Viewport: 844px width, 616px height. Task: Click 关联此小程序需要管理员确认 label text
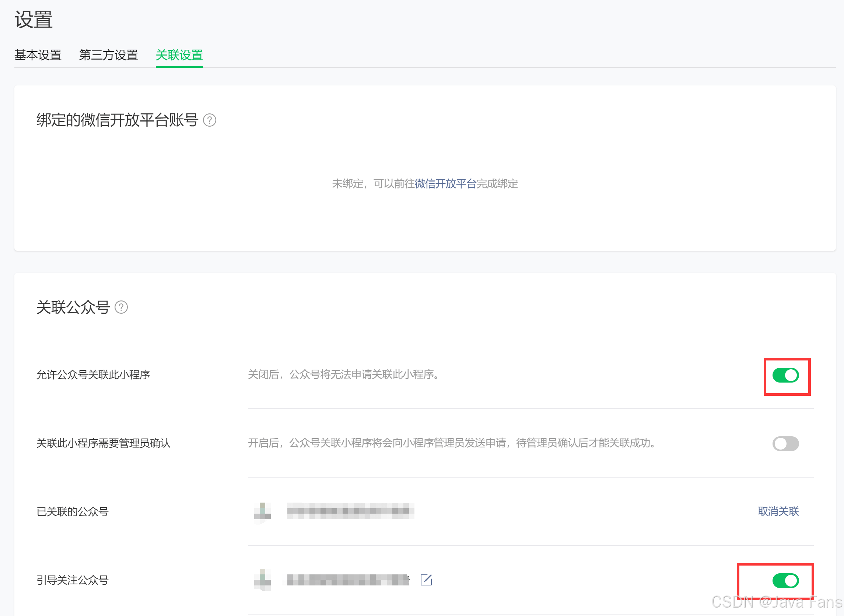tap(104, 443)
